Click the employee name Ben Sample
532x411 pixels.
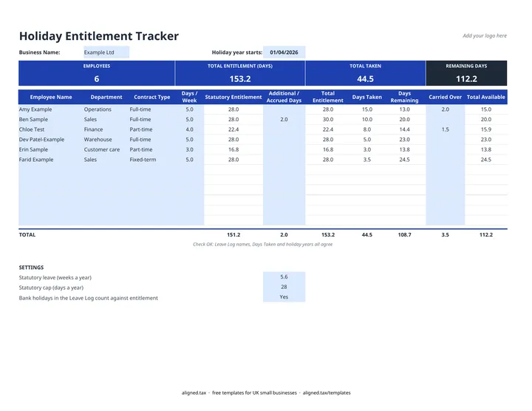33,120
